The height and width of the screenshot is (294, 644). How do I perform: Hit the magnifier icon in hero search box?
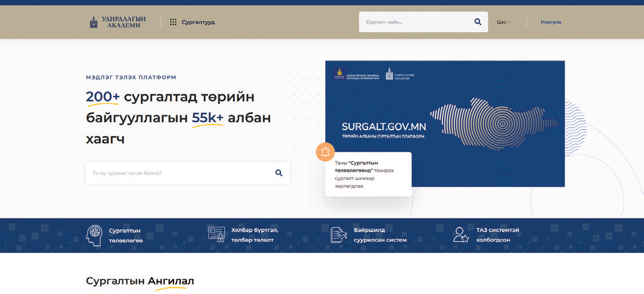(x=279, y=173)
